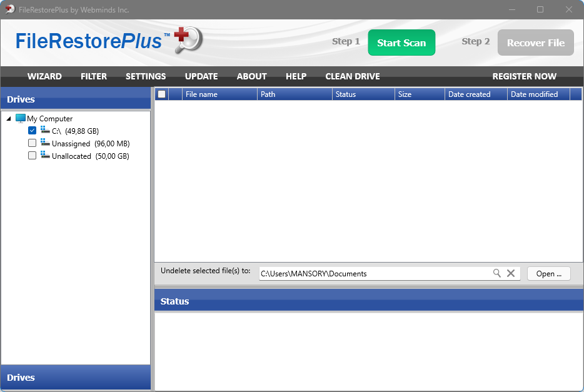Open the WIZARD menu

coord(44,76)
